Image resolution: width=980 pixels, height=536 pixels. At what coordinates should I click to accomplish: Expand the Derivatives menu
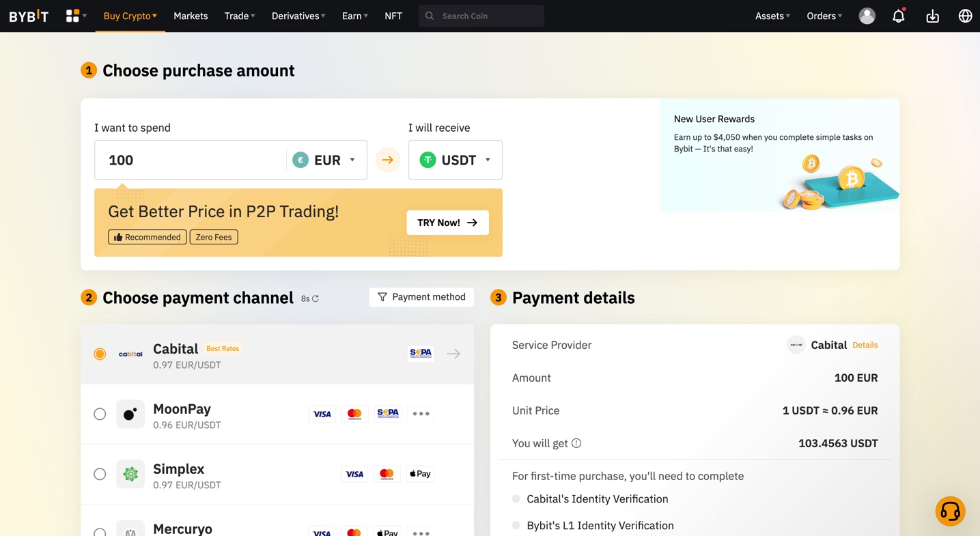click(298, 16)
